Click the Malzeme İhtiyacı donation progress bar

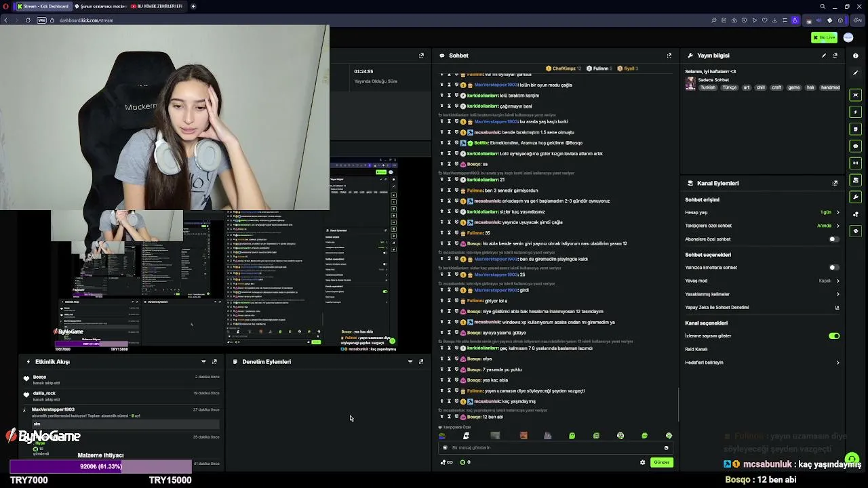[x=100, y=466]
